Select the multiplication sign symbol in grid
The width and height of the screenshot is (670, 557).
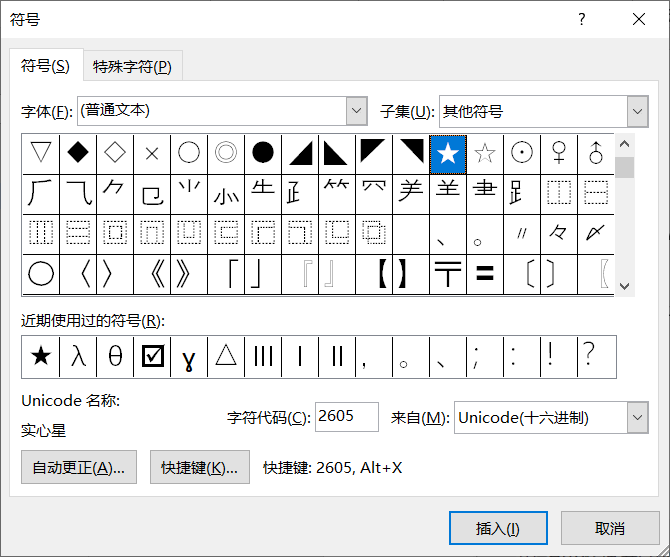pyautogui.click(x=152, y=153)
